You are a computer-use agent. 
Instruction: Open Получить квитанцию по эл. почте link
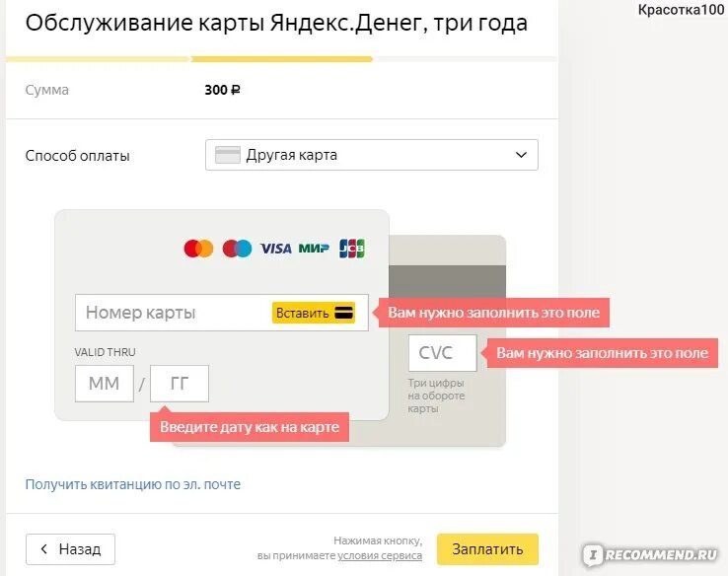[x=133, y=484]
